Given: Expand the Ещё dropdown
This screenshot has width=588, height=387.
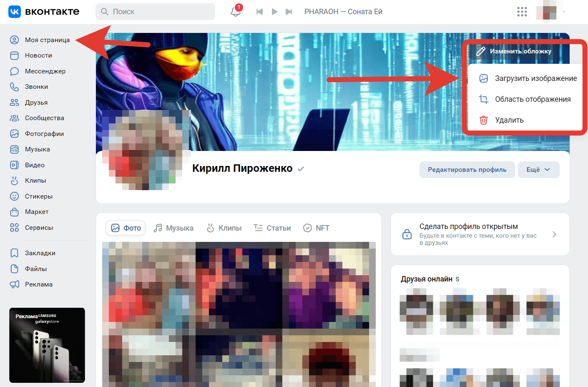Looking at the screenshot, I should (x=538, y=170).
